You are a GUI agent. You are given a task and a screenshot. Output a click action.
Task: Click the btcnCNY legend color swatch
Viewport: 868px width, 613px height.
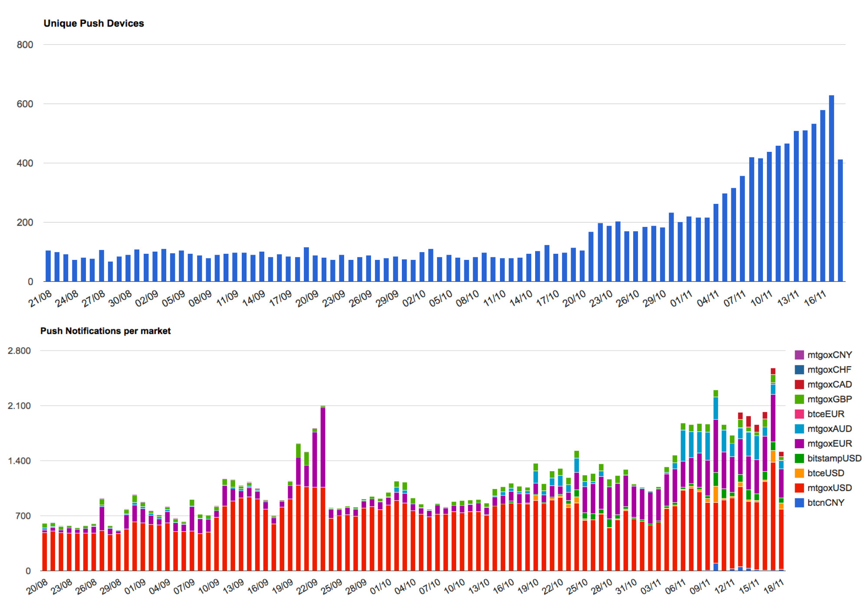point(799,502)
